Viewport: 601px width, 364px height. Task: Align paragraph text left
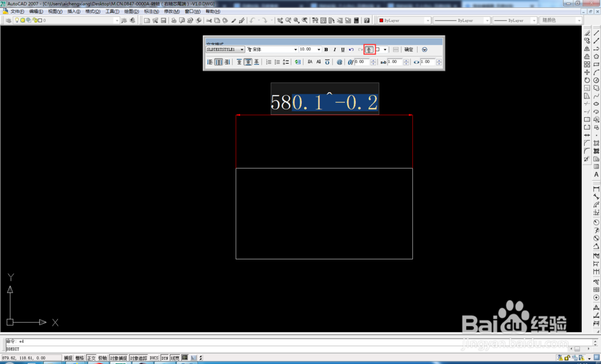210,62
